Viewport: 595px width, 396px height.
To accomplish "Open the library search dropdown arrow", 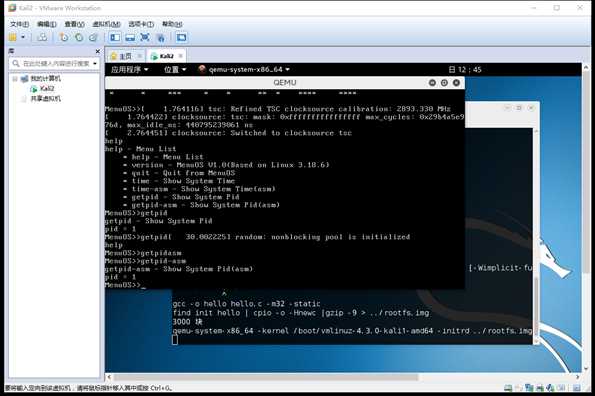I will [95, 63].
